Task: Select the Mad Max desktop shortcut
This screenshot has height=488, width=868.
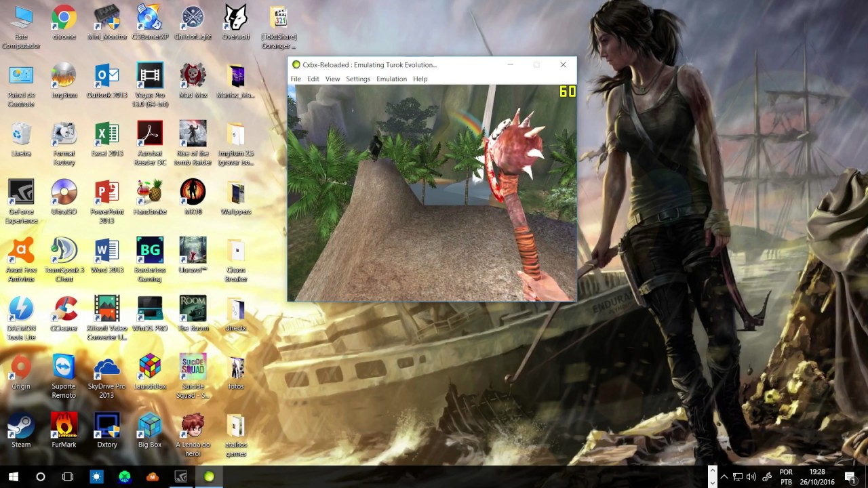Action: pyautogui.click(x=193, y=81)
